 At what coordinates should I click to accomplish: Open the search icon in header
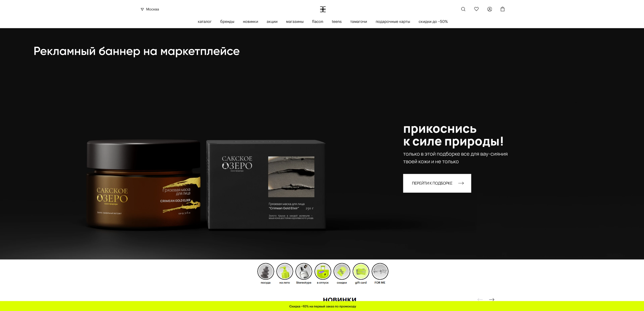tap(463, 9)
